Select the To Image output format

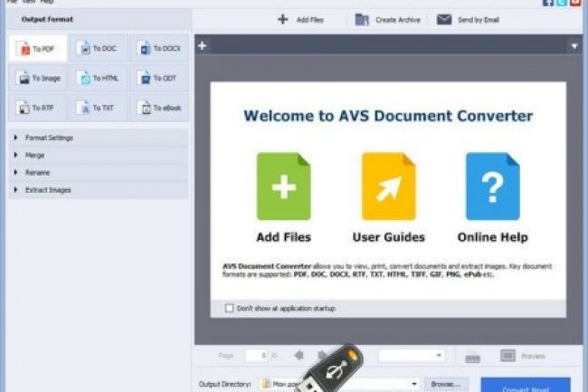point(37,79)
